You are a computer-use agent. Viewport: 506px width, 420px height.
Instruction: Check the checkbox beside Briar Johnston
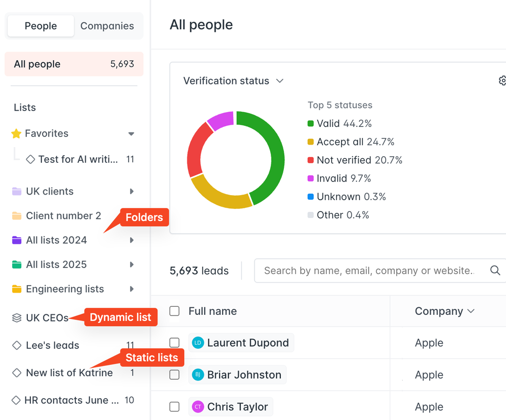[x=174, y=375]
